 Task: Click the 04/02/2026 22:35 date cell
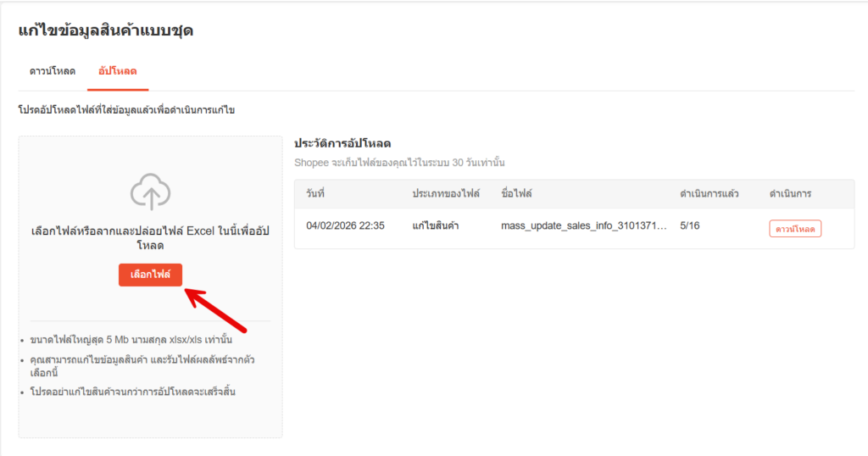pyautogui.click(x=345, y=226)
